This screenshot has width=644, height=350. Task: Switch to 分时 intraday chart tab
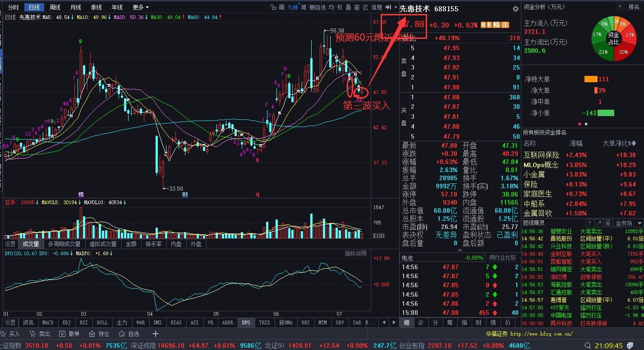click(x=14, y=7)
